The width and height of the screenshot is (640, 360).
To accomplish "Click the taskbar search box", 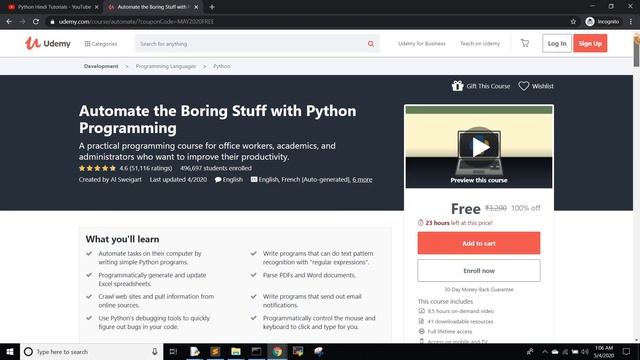I will (91, 351).
